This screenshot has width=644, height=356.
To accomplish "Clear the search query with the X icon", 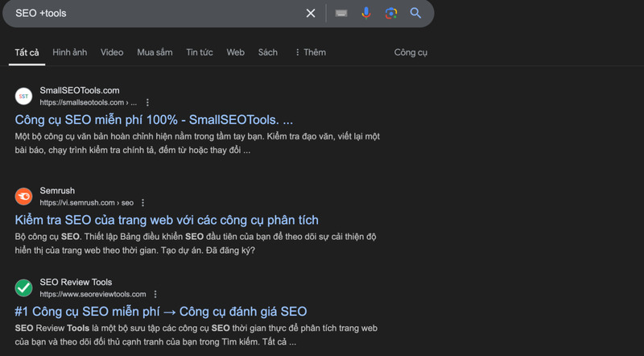I will tap(311, 13).
